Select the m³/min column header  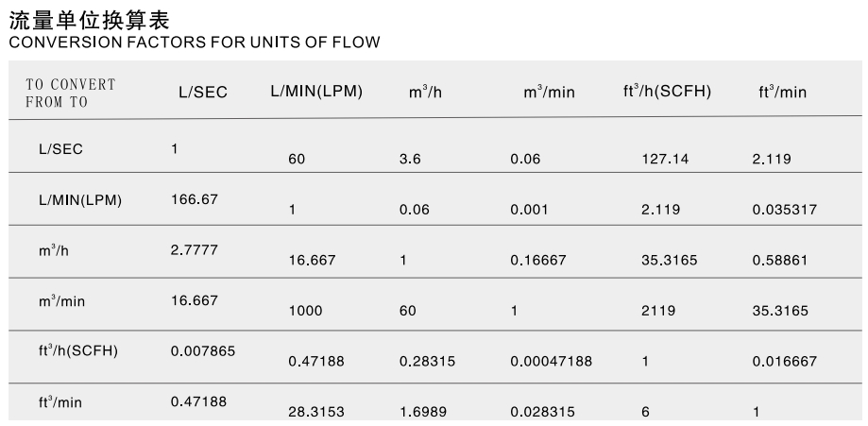coord(549,92)
